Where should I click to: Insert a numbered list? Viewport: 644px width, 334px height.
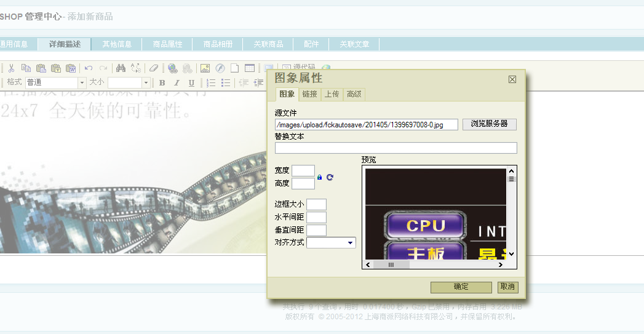211,83
